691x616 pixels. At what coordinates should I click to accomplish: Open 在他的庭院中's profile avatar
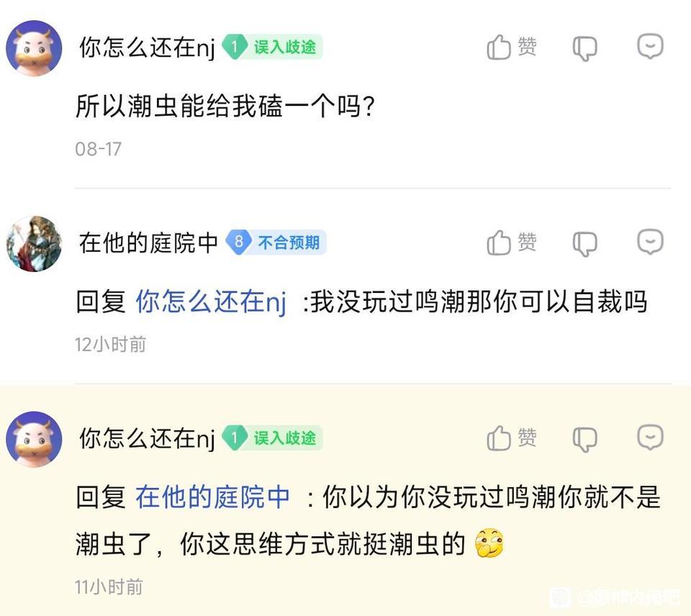(34, 243)
